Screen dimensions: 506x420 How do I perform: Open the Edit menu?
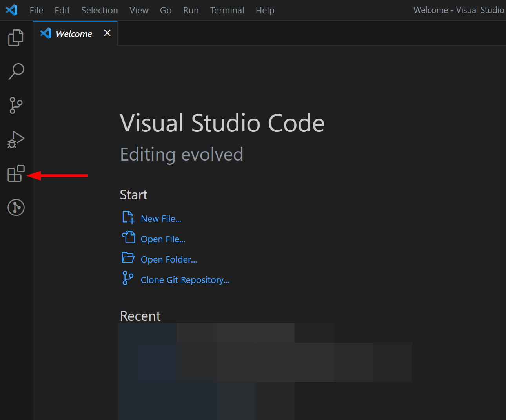(62, 10)
